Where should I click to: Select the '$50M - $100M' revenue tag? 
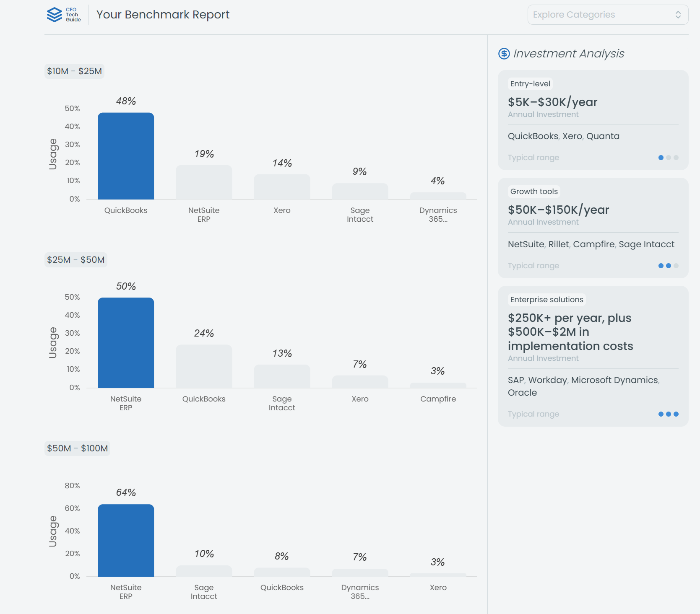click(x=77, y=448)
